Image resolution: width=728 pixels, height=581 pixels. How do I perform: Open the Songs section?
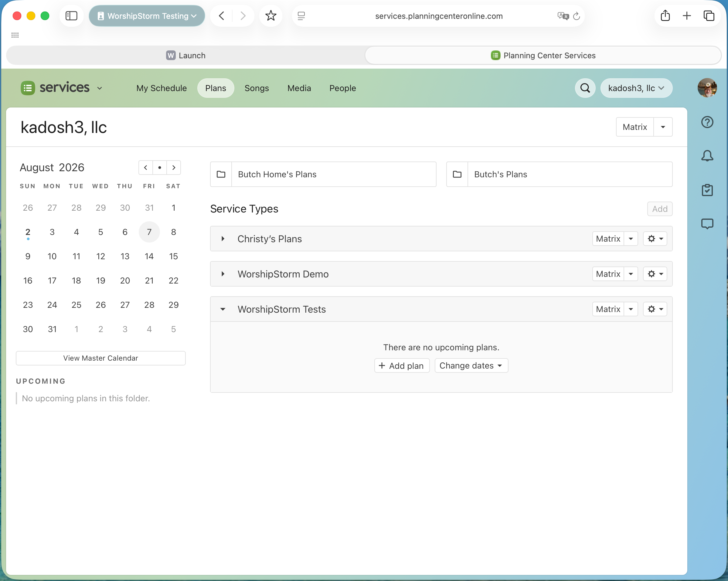257,88
